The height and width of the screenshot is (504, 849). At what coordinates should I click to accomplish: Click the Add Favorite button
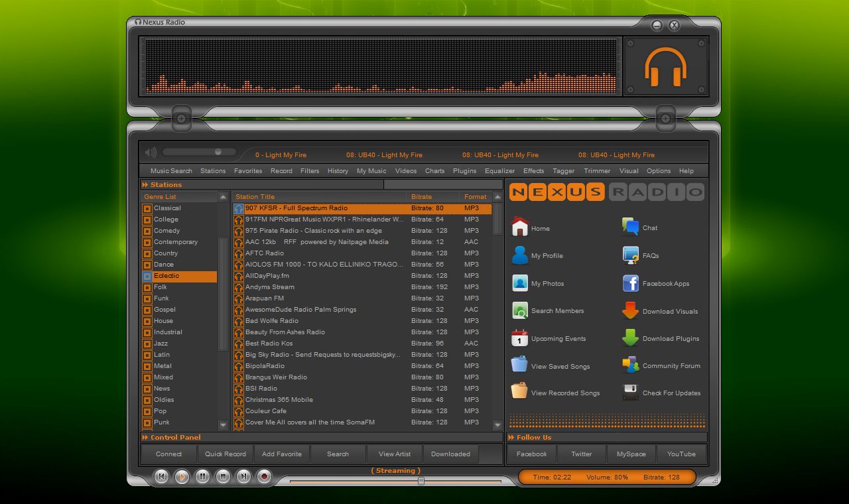click(x=282, y=454)
